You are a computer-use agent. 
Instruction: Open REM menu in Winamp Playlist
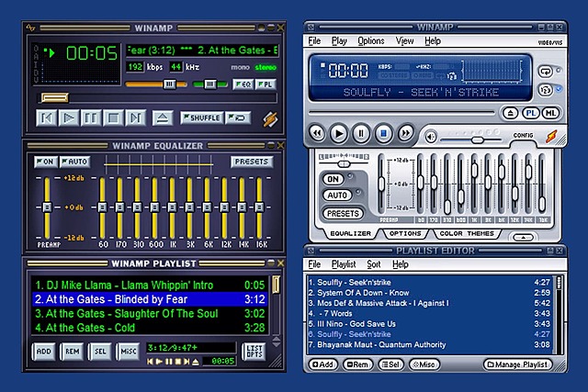tap(72, 352)
